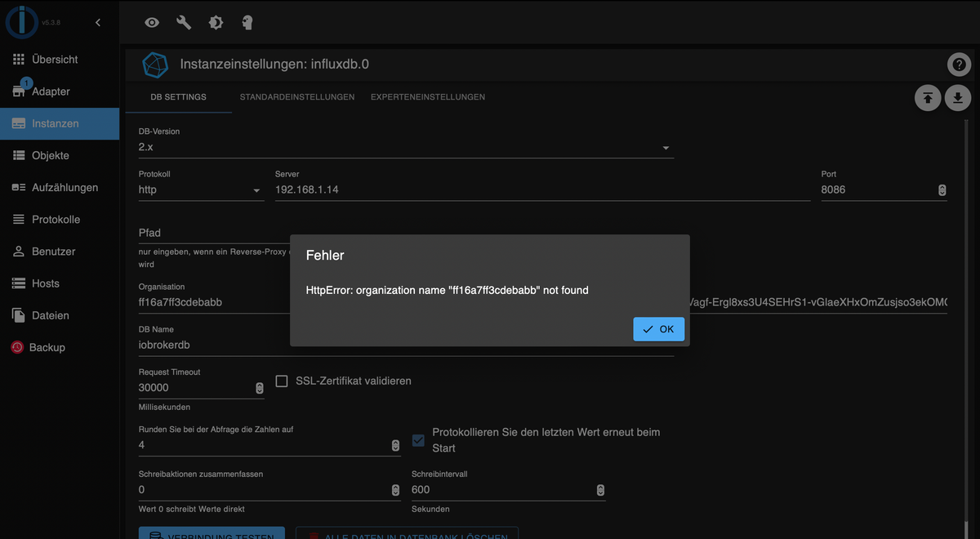Viewport: 980px width, 539px height.
Task: Open Benutzer in the sidebar
Action: tap(60, 252)
